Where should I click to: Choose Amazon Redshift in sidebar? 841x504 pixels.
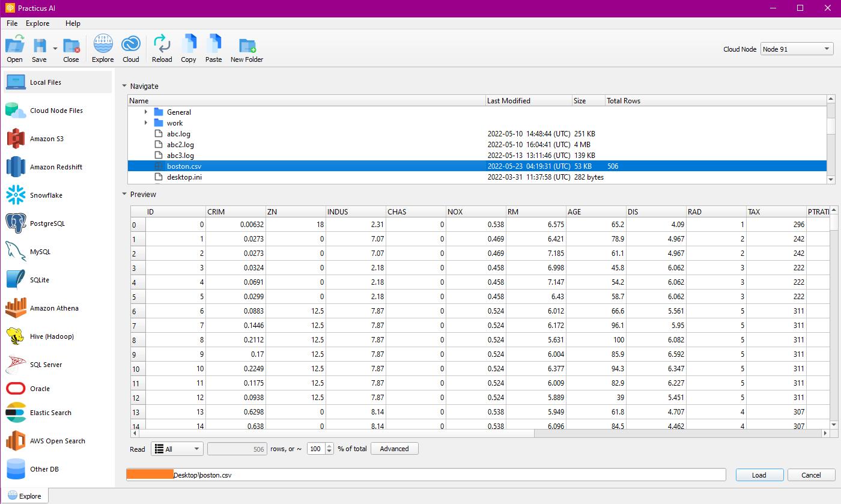pos(56,167)
